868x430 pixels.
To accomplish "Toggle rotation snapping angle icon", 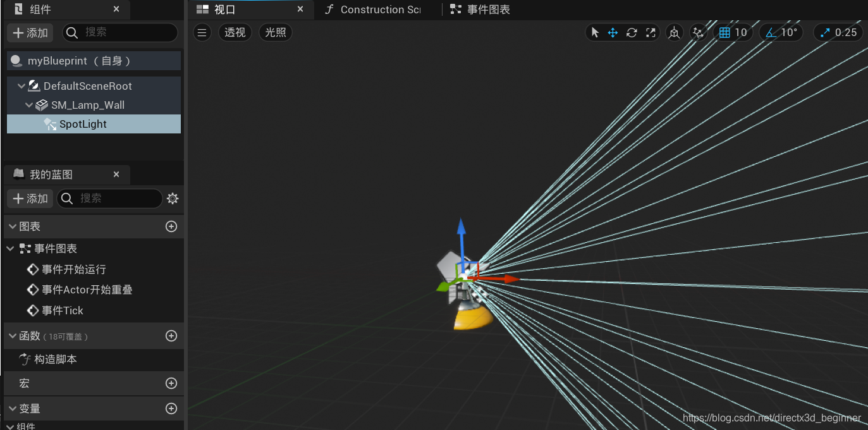I will coord(771,33).
